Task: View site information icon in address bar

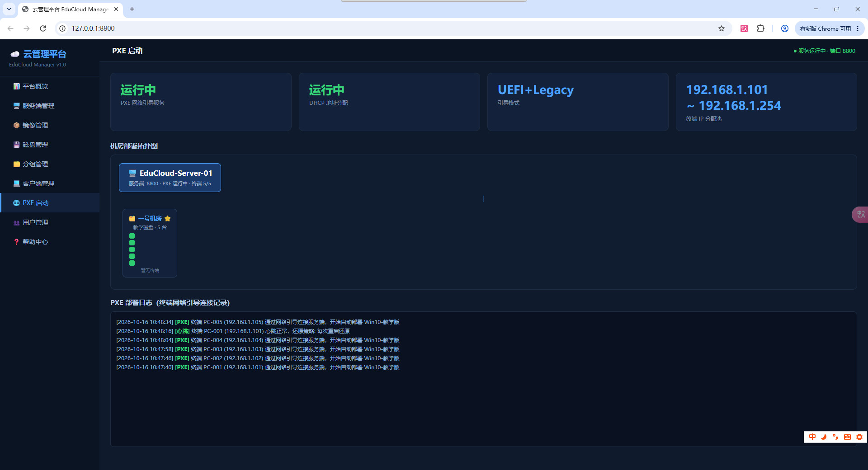Action: (62, 28)
